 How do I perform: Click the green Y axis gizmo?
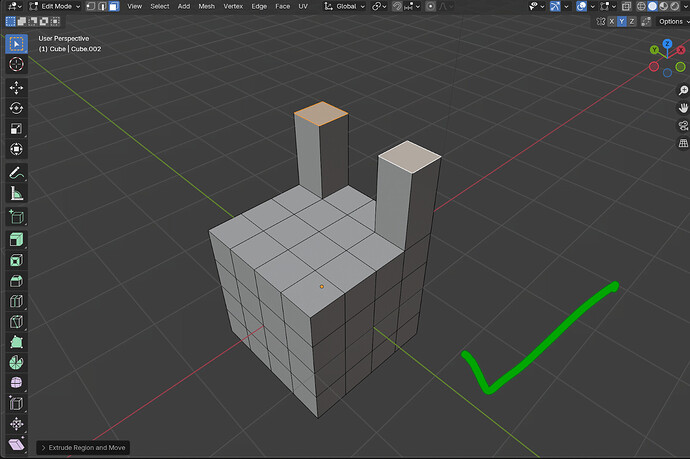click(x=654, y=50)
